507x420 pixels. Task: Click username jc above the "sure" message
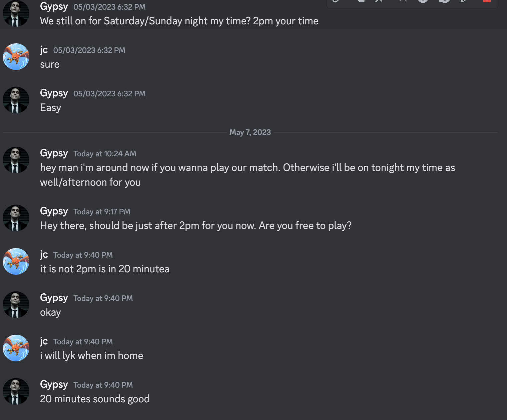click(44, 50)
